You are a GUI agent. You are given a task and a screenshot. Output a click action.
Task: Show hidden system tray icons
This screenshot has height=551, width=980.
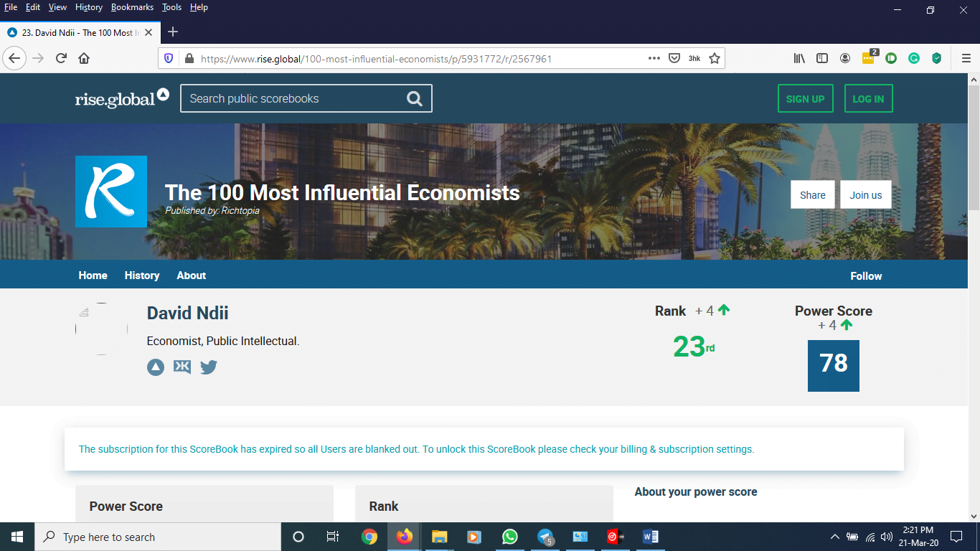(834, 537)
